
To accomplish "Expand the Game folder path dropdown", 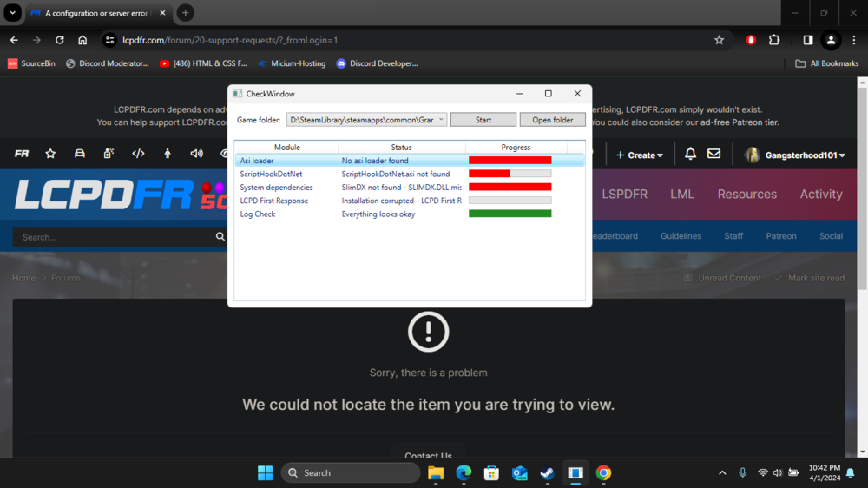I will coord(441,120).
